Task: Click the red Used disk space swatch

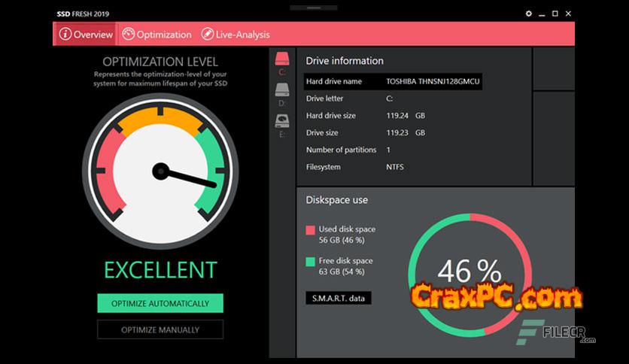Action: 310,230
